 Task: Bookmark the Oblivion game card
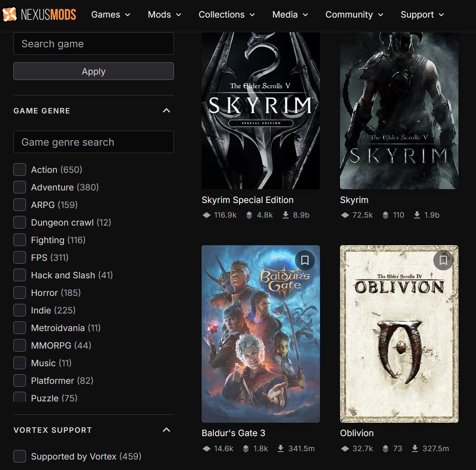443,260
